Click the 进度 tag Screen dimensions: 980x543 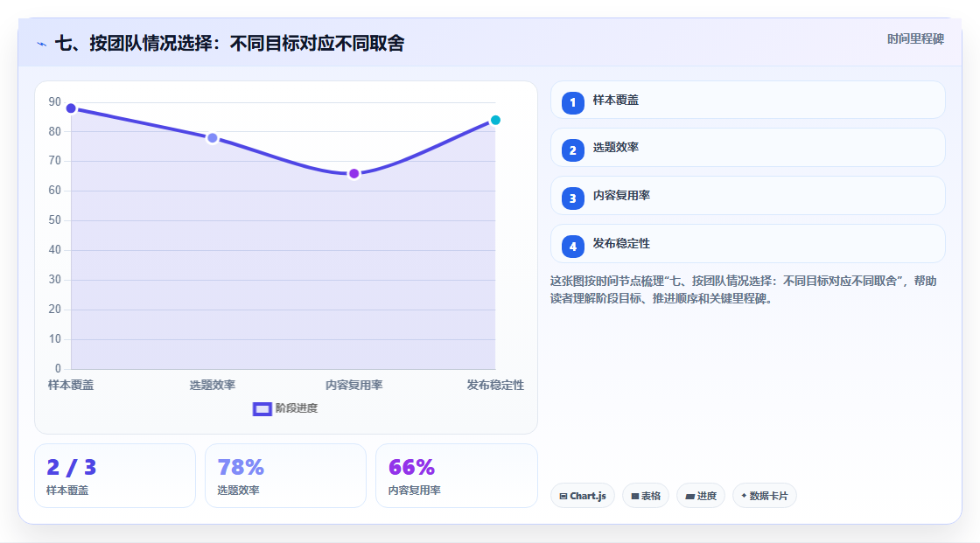[701, 496]
